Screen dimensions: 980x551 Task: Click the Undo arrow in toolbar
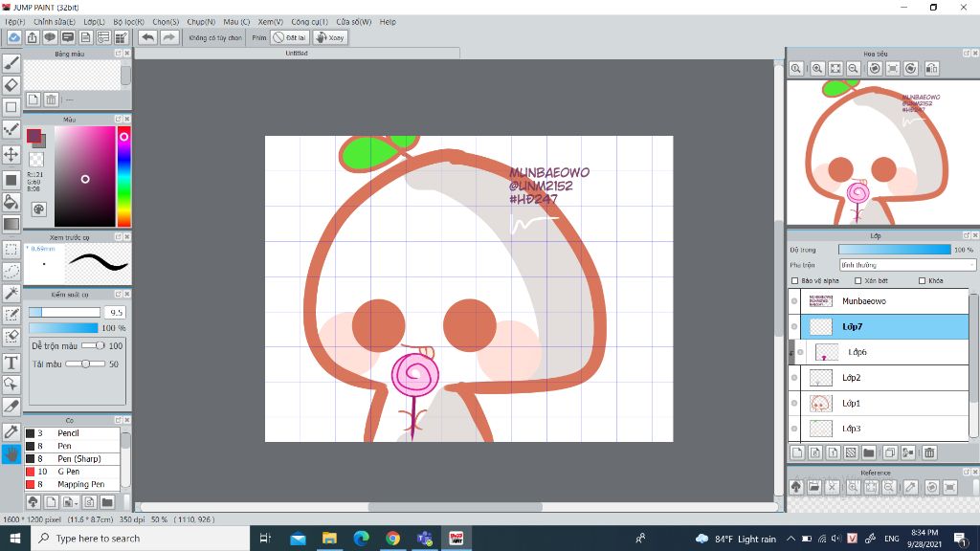tap(147, 37)
